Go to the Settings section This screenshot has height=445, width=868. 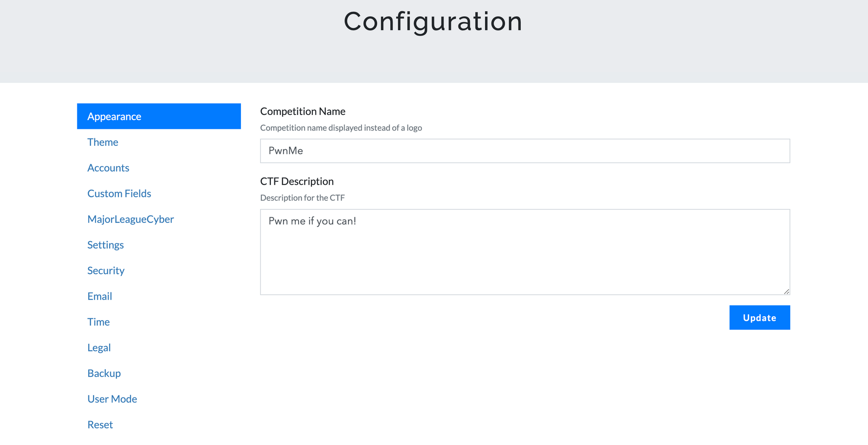105,245
